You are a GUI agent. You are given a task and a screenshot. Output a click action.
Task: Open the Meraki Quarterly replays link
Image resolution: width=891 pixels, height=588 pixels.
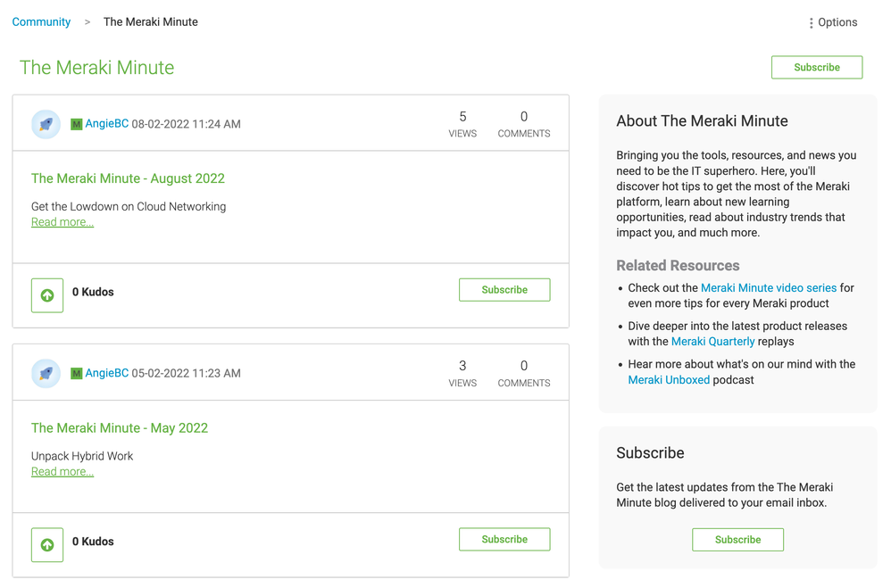[x=712, y=342]
